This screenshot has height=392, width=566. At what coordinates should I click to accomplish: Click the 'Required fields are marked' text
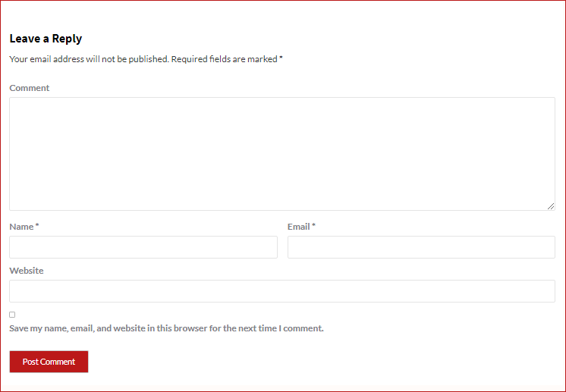pos(224,59)
